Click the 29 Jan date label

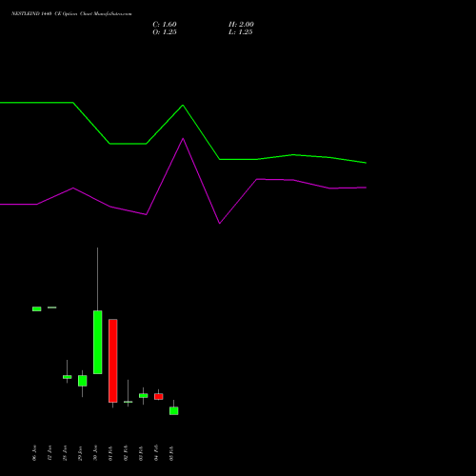tap(80, 453)
